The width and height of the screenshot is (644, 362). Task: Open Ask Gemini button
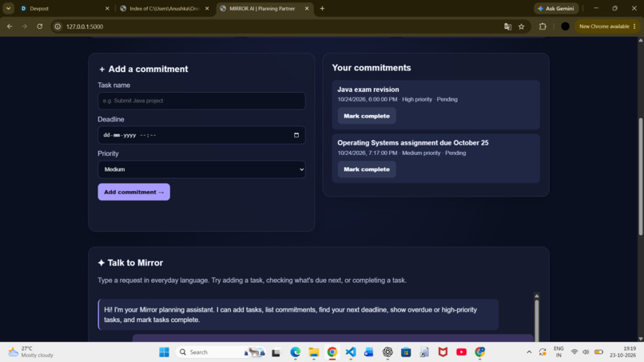click(557, 8)
